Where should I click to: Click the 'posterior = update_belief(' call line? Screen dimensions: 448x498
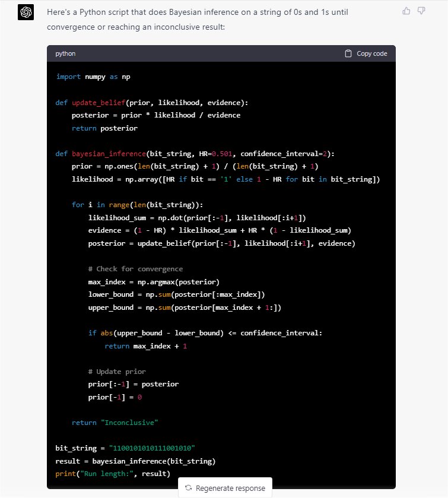(221, 243)
